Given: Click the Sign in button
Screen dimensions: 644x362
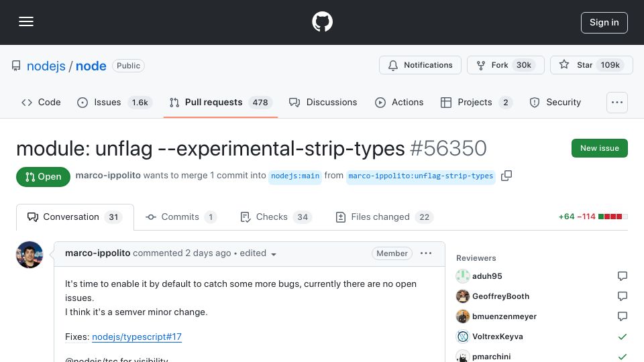Looking at the screenshot, I should pos(604,23).
